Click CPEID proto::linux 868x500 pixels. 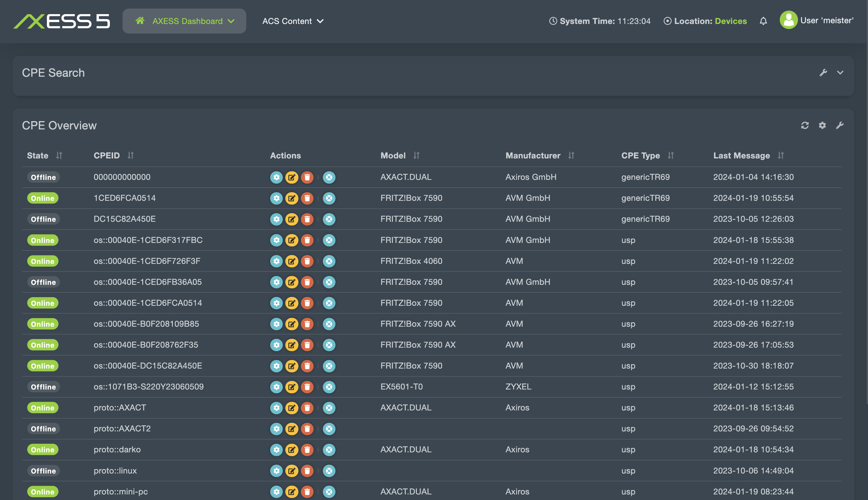[x=115, y=471]
